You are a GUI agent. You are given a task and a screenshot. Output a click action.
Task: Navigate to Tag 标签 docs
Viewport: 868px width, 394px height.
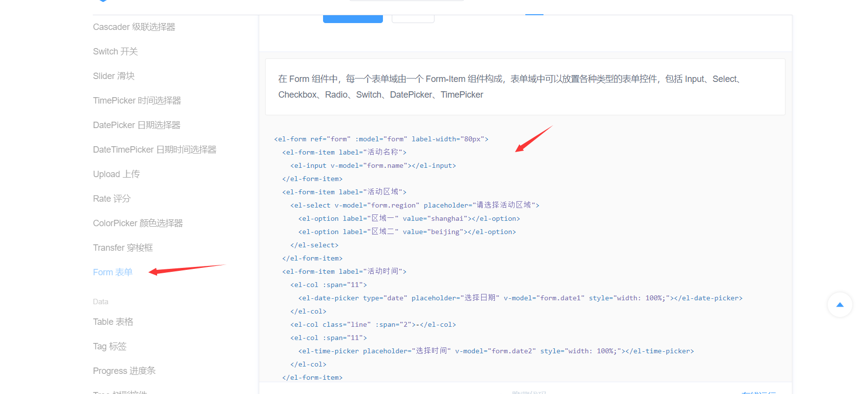click(x=110, y=346)
